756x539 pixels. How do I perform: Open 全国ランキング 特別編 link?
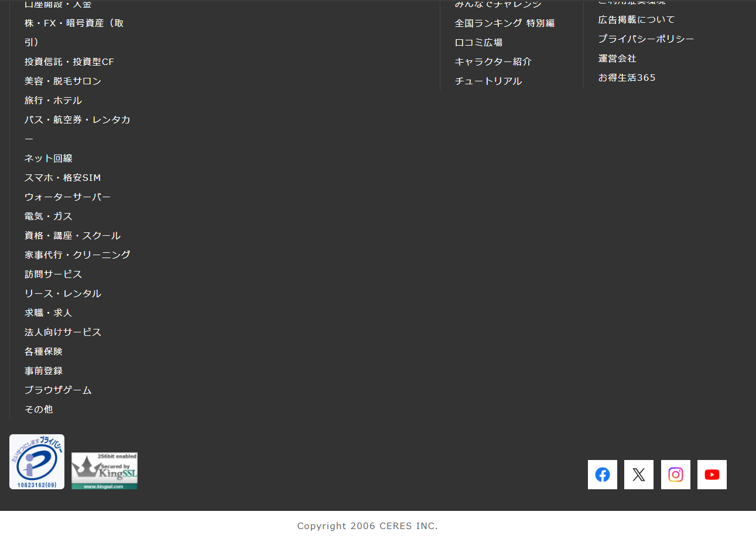point(504,23)
